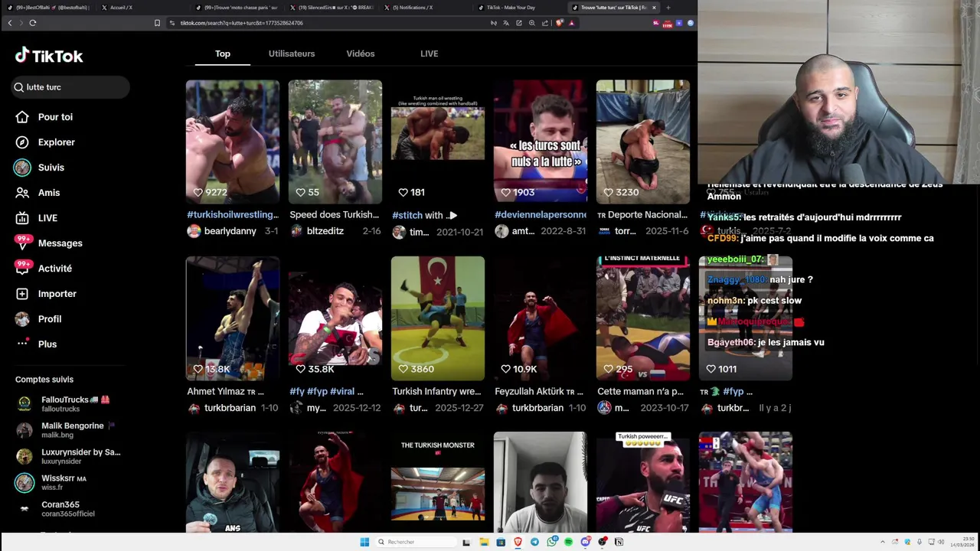Screen dimensions: 980x551
Task: Open bearlydanny wrestling video with 9272 likes
Action: (233, 142)
